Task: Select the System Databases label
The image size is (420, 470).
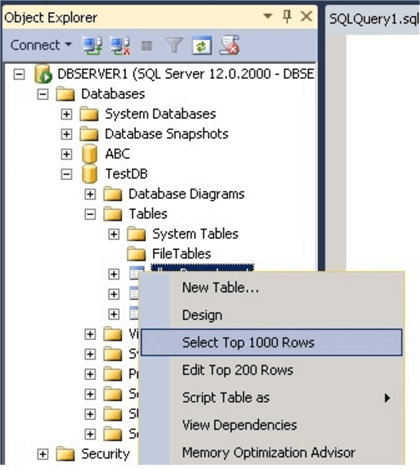Action: (160, 114)
